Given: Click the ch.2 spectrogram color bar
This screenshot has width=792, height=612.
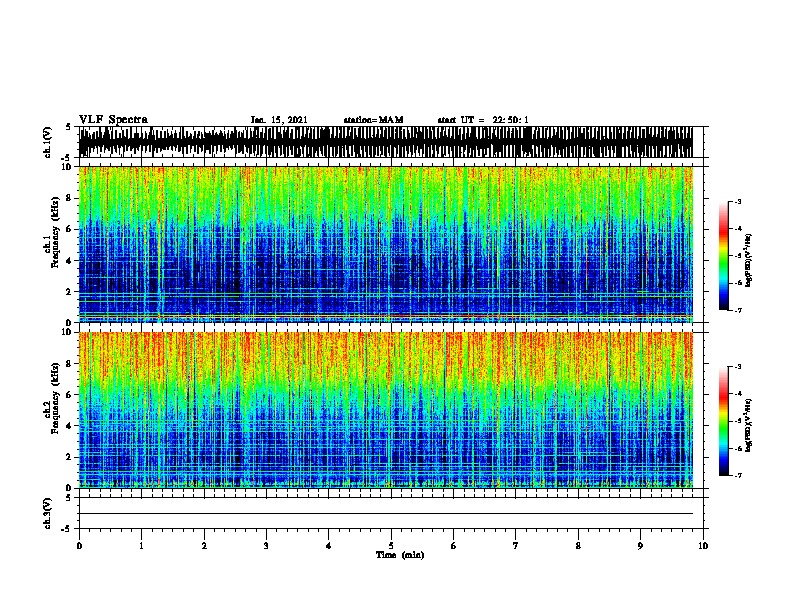Looking at the screenshot, I should click(x=724, y=421).
